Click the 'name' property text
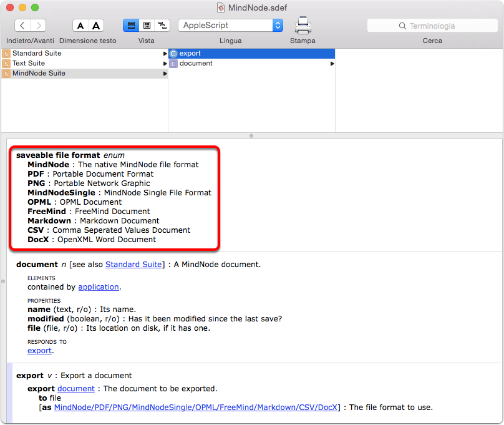The width and height of the screenshot is (504, 425). coord(39,310)
